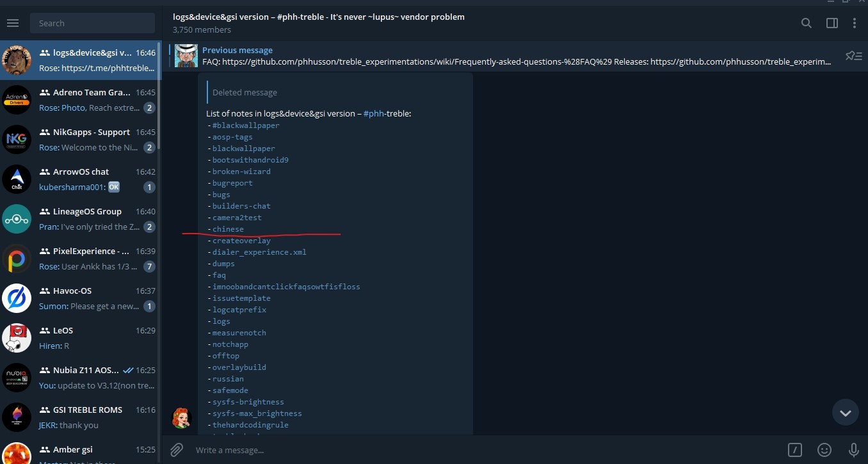
Task: Open the NikGapps - Support chat avatar
Action: tap(17, 140)
